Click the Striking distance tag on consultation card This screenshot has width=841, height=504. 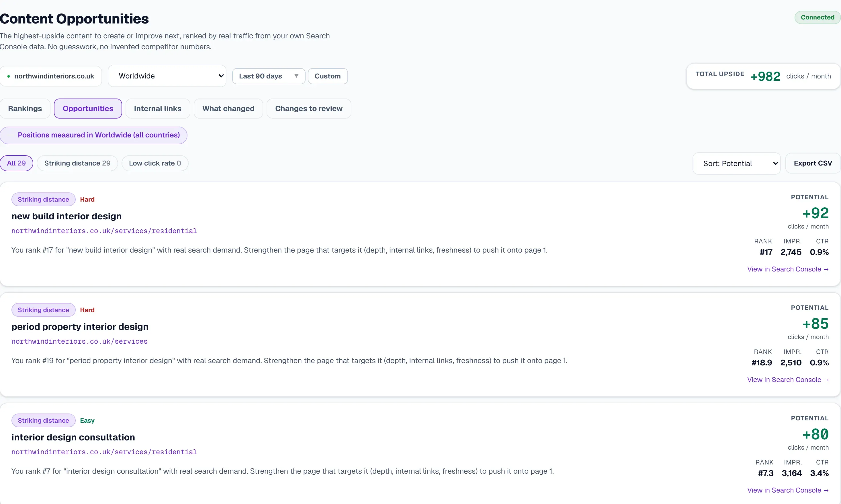click(x=43, y=420)
